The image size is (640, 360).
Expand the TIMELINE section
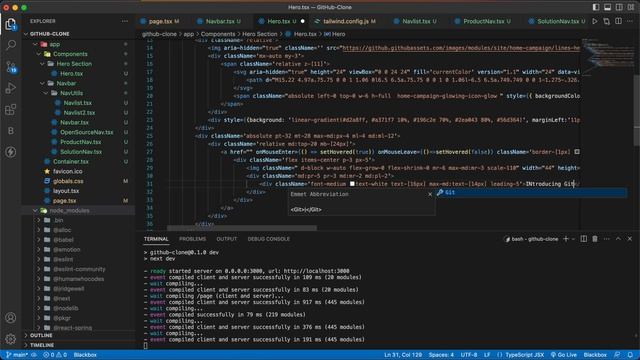pos(78,345)
